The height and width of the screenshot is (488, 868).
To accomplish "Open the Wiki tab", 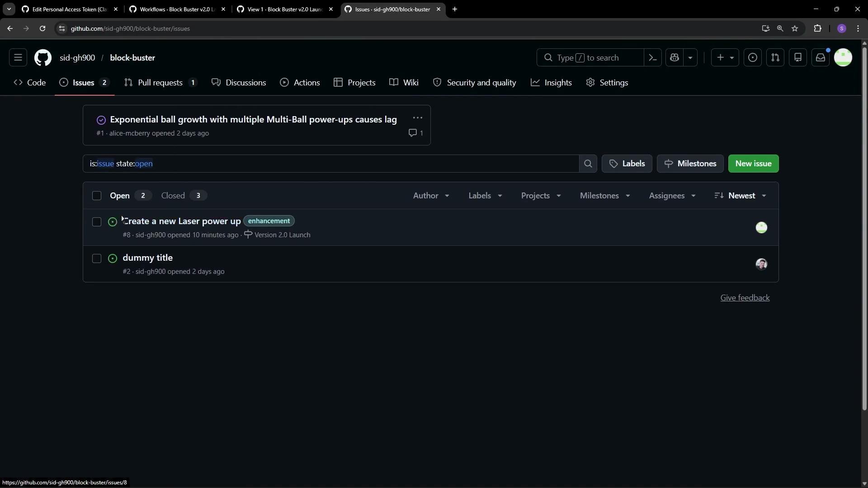I will pyautogui.click(x=404, y=83).
